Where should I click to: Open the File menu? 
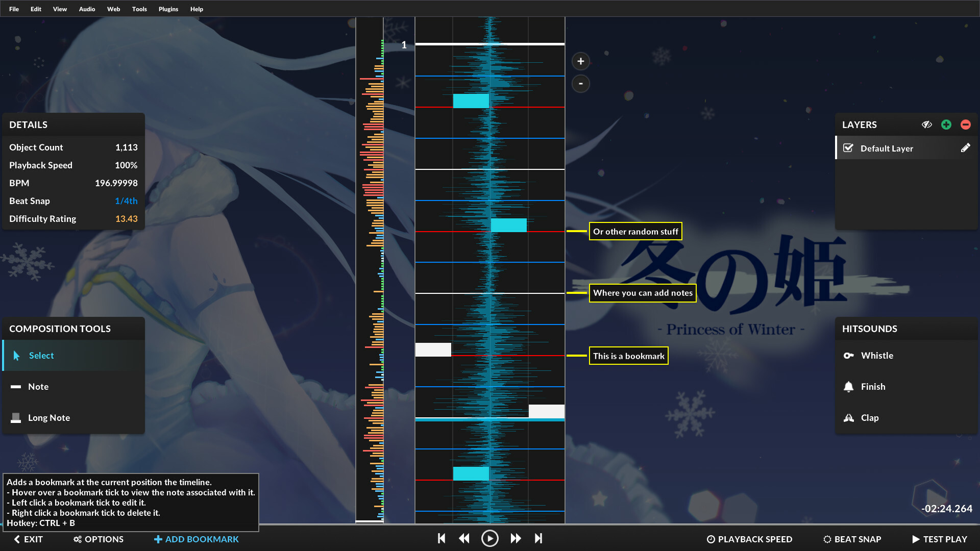click(x=14, y=9)
